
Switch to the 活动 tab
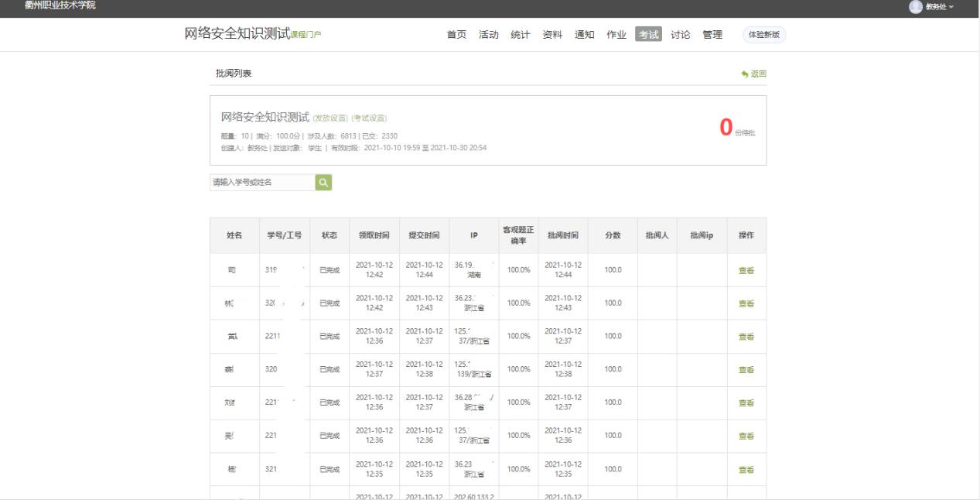(x=488, y=35)
